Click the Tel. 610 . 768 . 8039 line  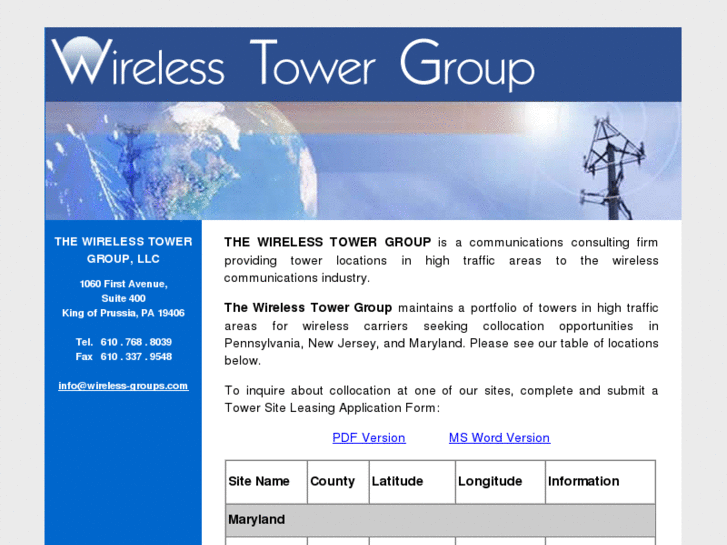point(123,342)
